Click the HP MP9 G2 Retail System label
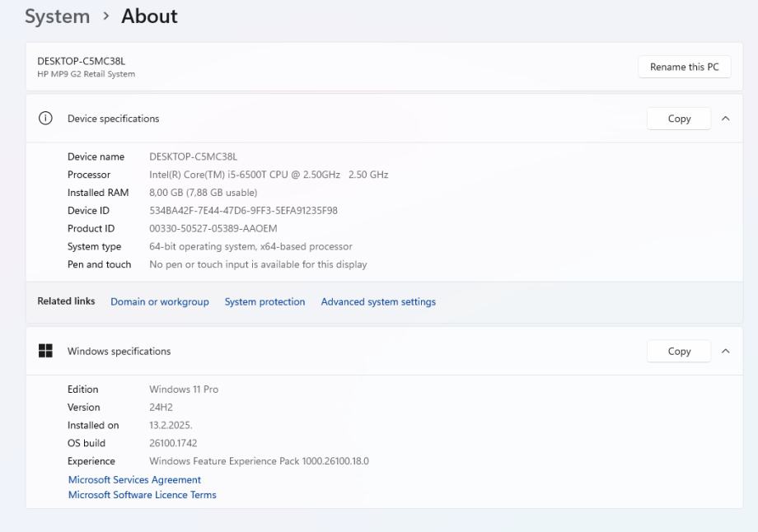758x532 pixels. tap(86, 74)
